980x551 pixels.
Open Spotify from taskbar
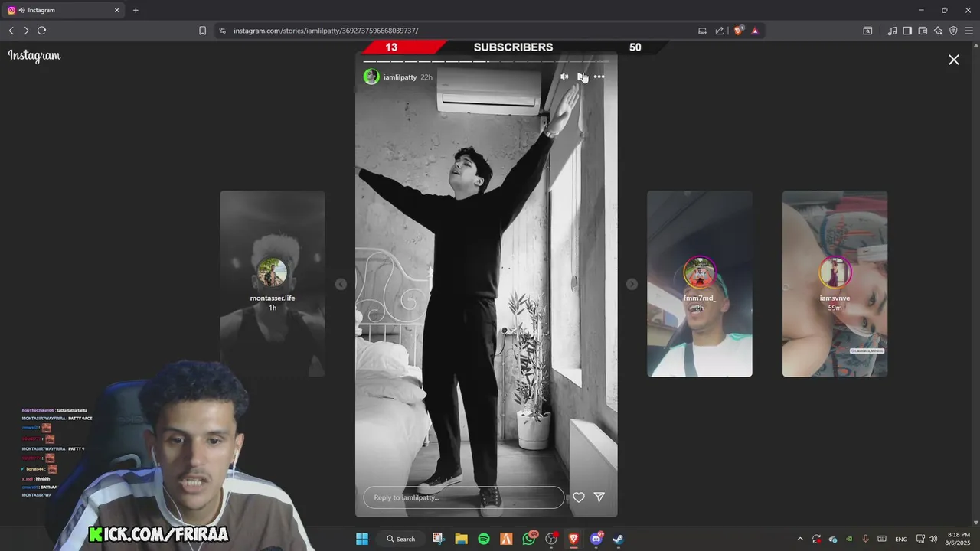pos(484,539)
